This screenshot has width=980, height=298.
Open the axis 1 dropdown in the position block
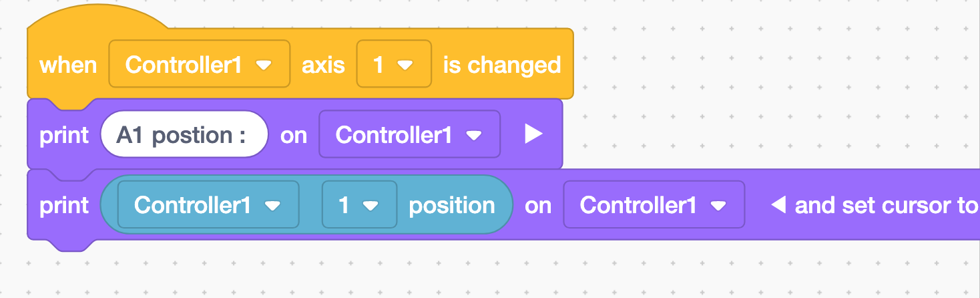pyautogui.click(x=360, y=204)
